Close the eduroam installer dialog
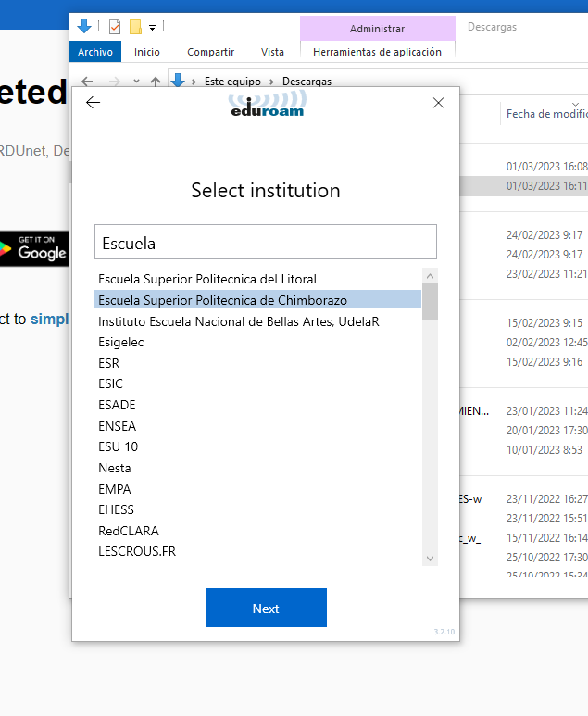This screenshot has width=588, height=716. click(x=438, y=103)
